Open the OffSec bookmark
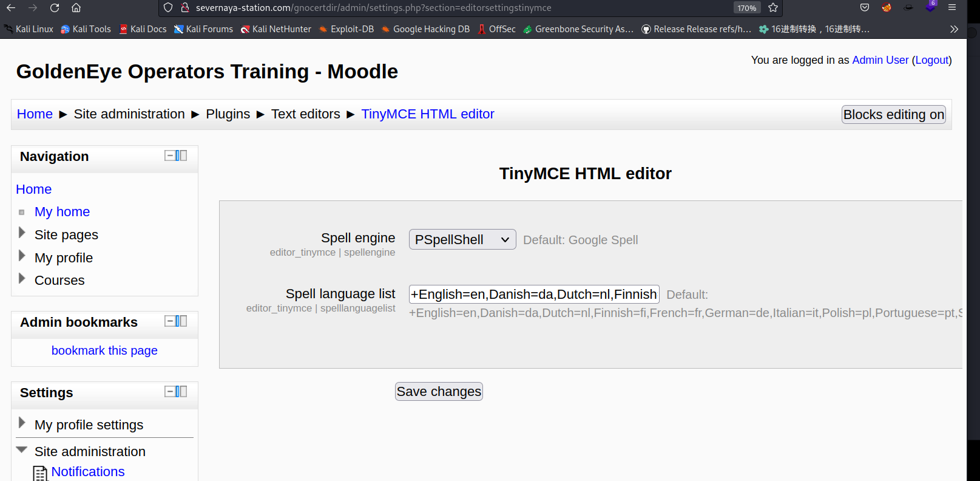The image size is (980, 481). pos(496,29)
